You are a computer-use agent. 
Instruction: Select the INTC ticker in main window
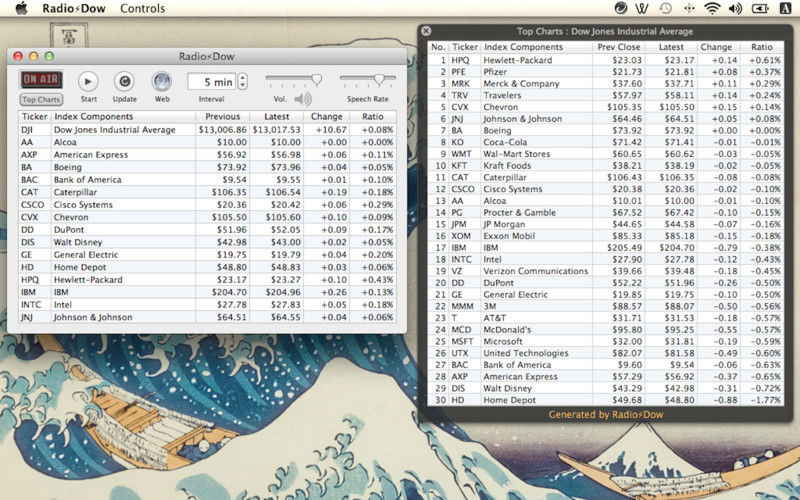[x=31, y=305]
